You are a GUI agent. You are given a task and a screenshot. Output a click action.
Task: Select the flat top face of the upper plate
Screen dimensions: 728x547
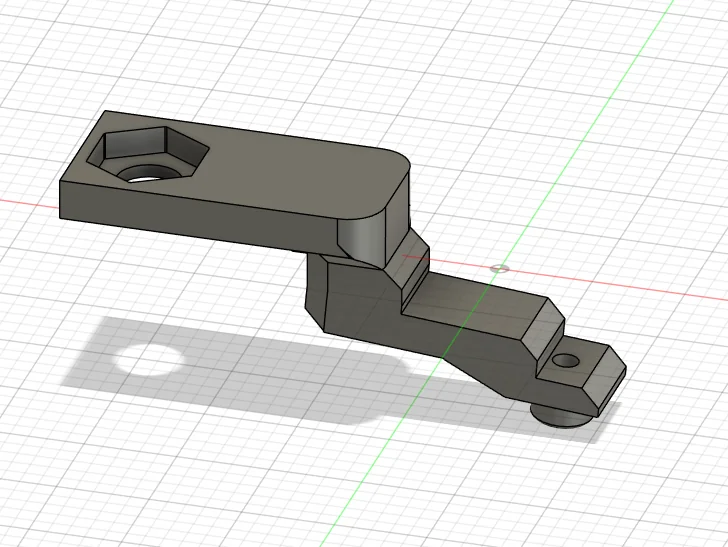coord(290,167)
